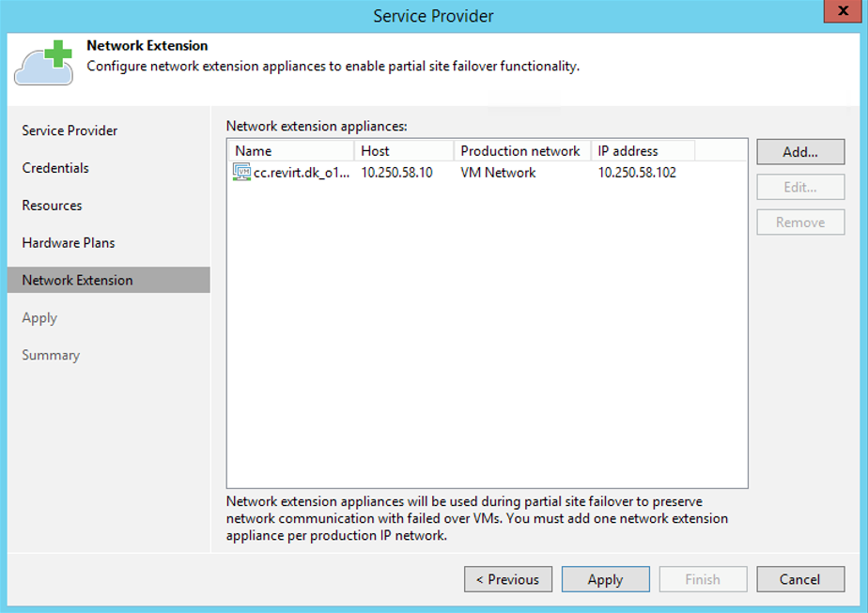Sort by IP address column header
Image resolution: width=868 pixels, height=613 pixels.
click(x=643, y=151)
